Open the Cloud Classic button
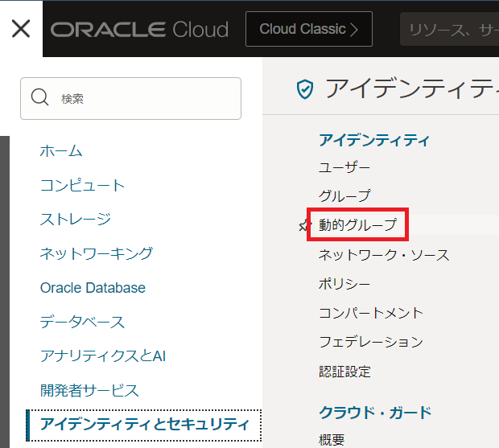 pos(309,30)
